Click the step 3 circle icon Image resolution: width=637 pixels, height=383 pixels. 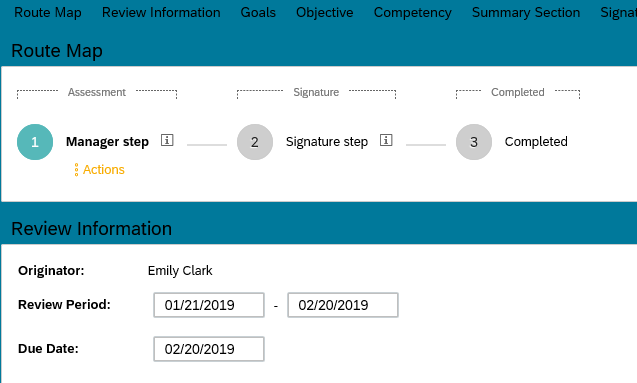coord(474,142)
